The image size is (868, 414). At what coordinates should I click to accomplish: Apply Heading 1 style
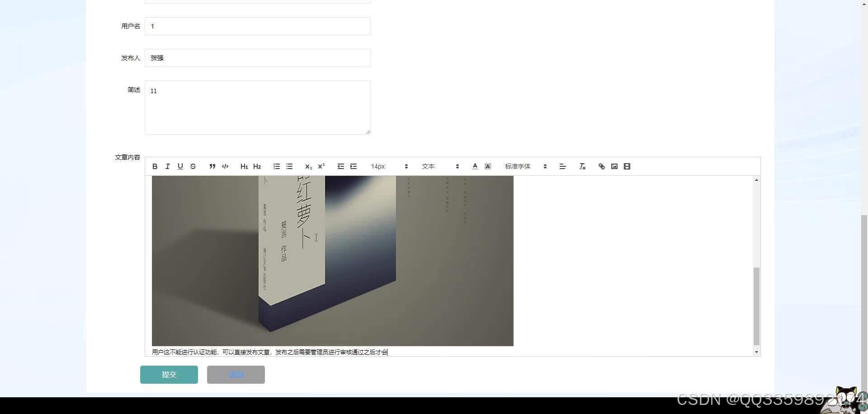pyautogui.click(x=244, y=166)
